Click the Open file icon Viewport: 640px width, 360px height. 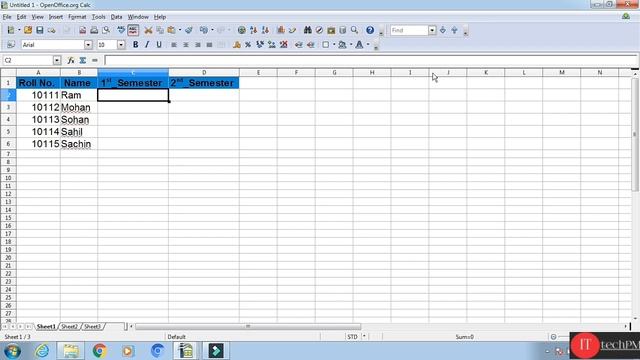(28, 30)
